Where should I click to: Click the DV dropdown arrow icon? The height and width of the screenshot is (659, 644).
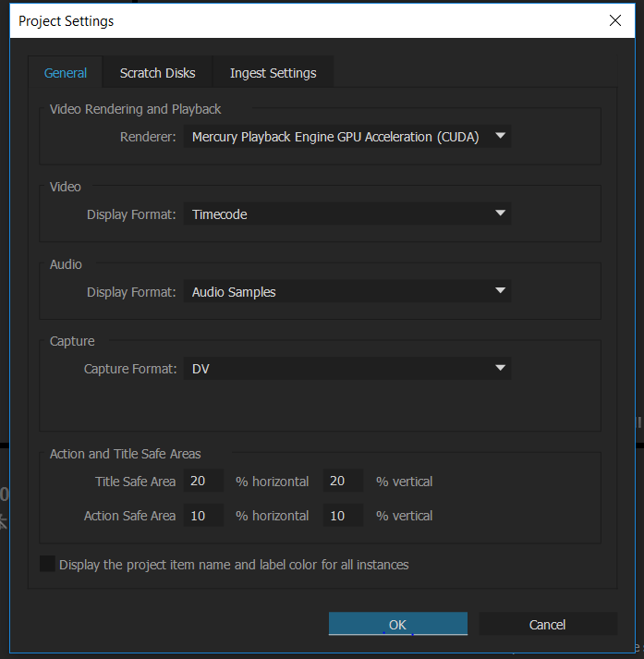pos(500,369)
